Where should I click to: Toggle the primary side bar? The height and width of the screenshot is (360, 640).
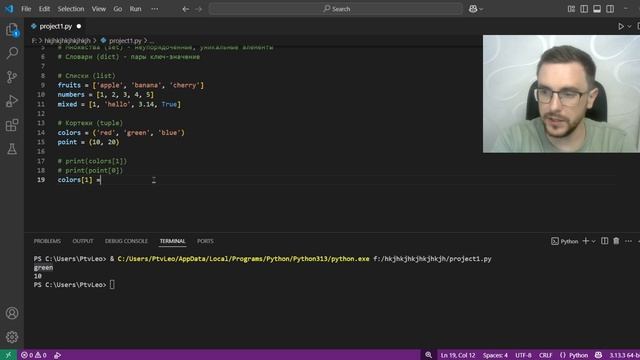(x=584, y=9)
